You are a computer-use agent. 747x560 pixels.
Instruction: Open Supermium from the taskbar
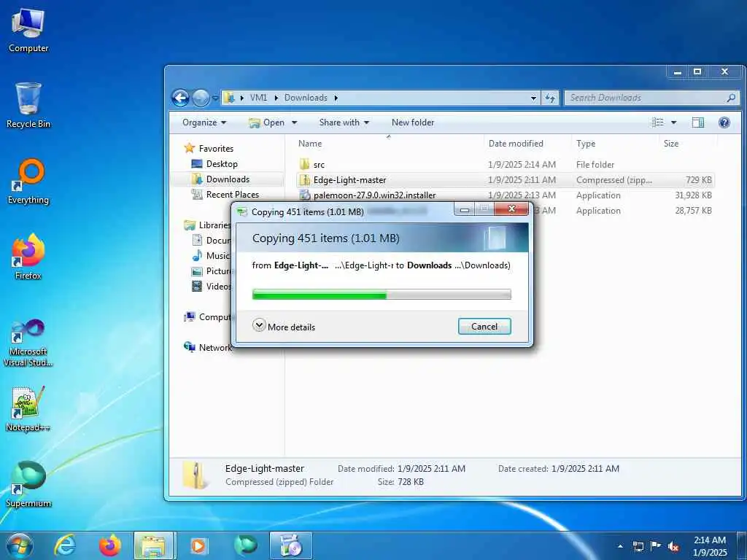tap(245, 545)
